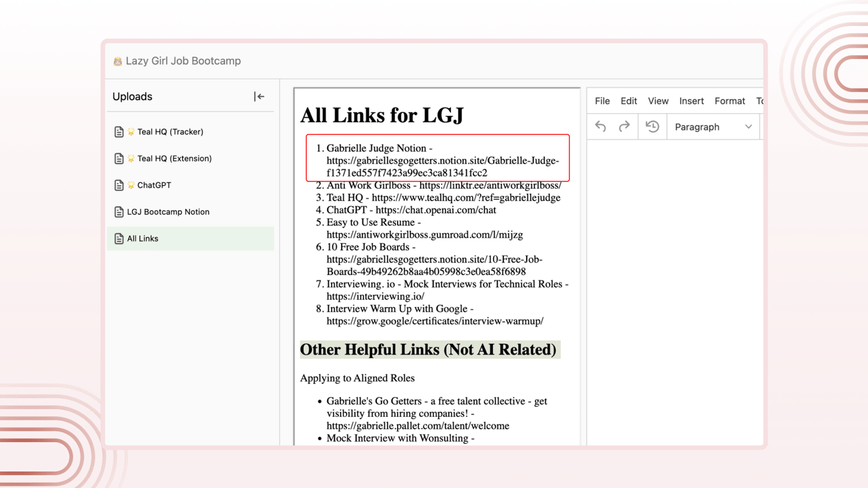This screenshot has width=868, height=488.
Task: Click the text Easy to Use Resume
Action: click(x=370, y=222)
